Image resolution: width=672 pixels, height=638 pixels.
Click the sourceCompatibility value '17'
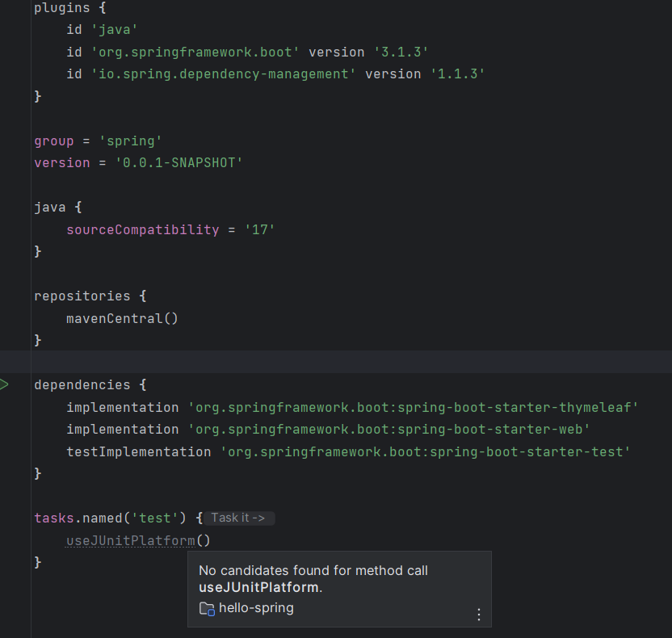tap(260, 229)
